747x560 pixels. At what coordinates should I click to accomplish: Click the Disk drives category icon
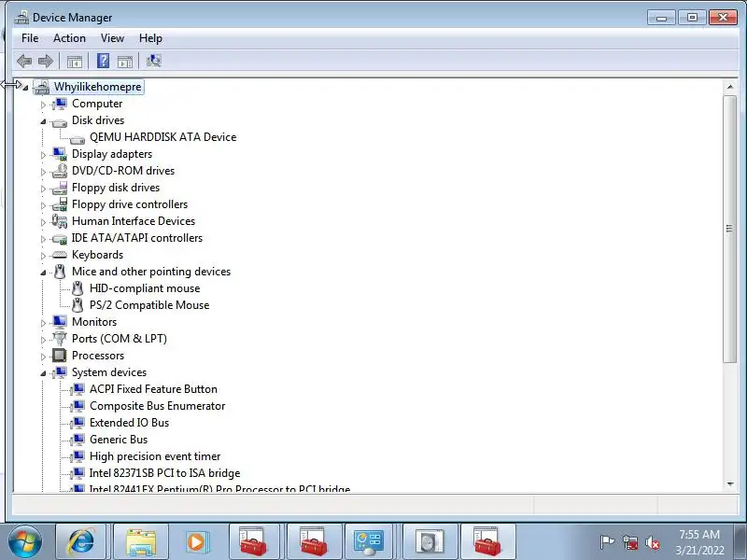[x=60, y=123]
